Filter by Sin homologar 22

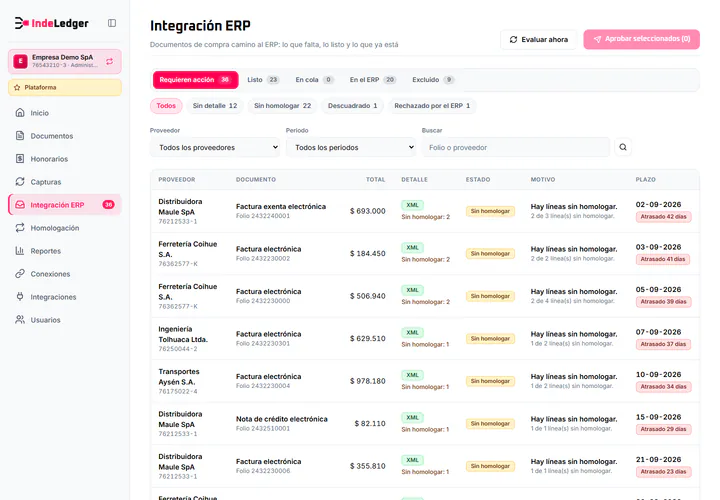point(282,106)
